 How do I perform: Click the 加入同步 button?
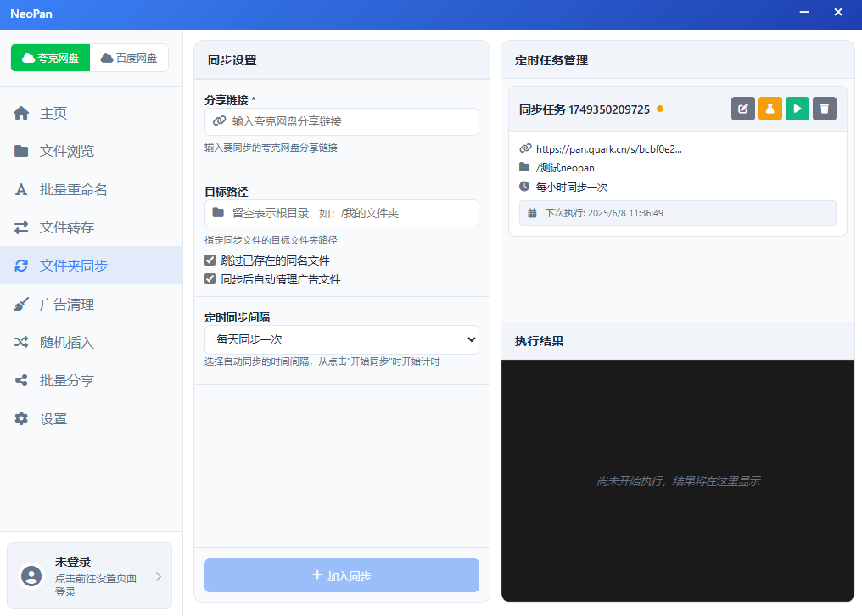point(341,575)
